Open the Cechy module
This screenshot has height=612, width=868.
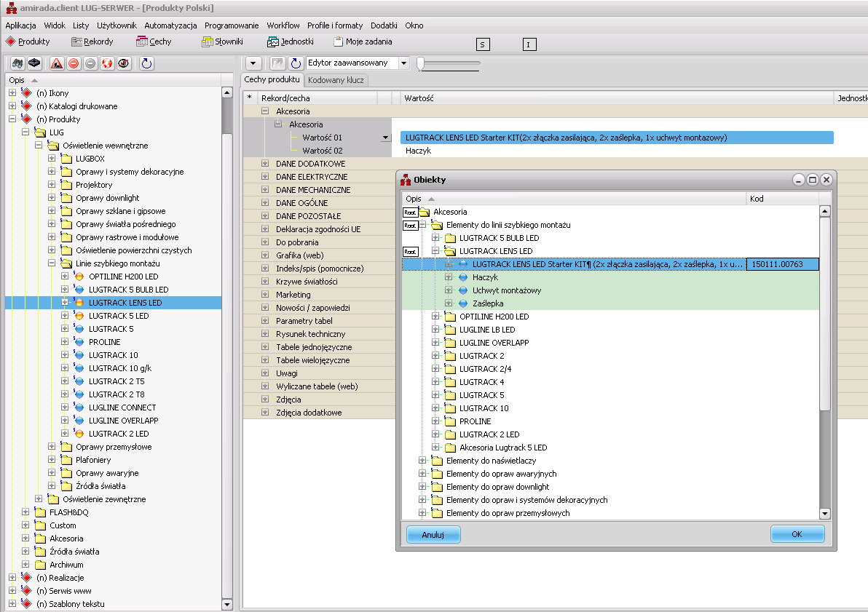[154, 41]
